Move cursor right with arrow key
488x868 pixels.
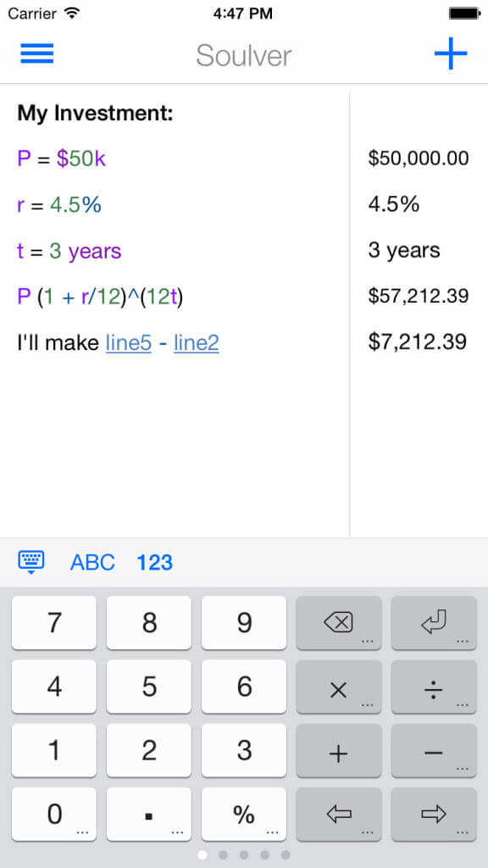tap(434, 815)
